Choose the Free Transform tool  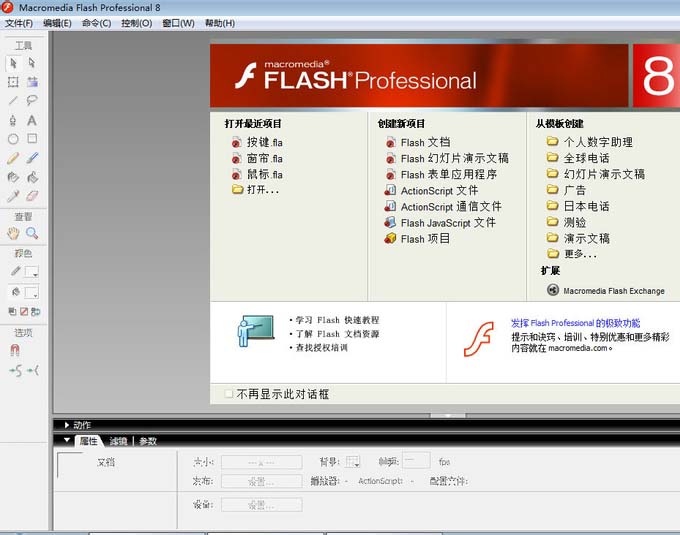pyautogui.click(x=13, y=82)
